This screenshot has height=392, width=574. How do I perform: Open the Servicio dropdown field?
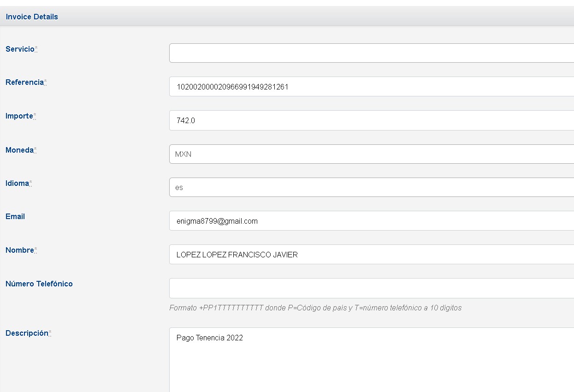[x=371, y=53]
